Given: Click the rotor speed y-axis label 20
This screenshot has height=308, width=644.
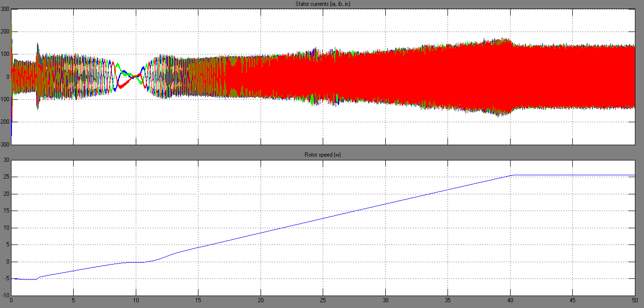Looking at the screenshot, I should click(6, 194).
